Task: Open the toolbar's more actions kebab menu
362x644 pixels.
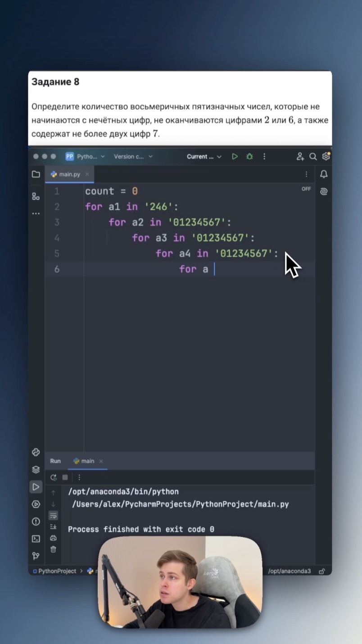Action: click(264, 157)
